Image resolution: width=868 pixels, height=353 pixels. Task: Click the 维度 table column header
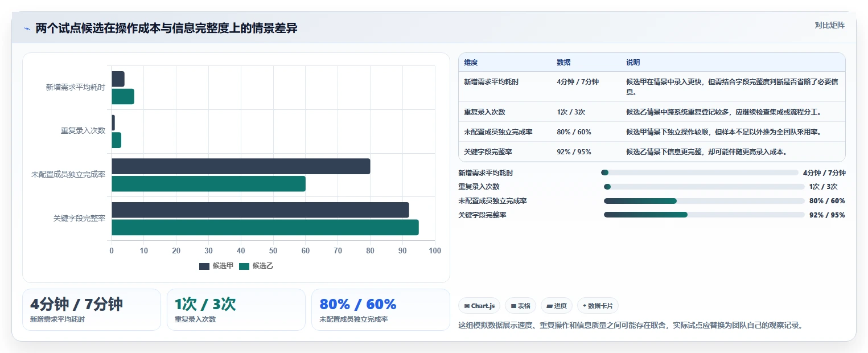coord(471,62)
